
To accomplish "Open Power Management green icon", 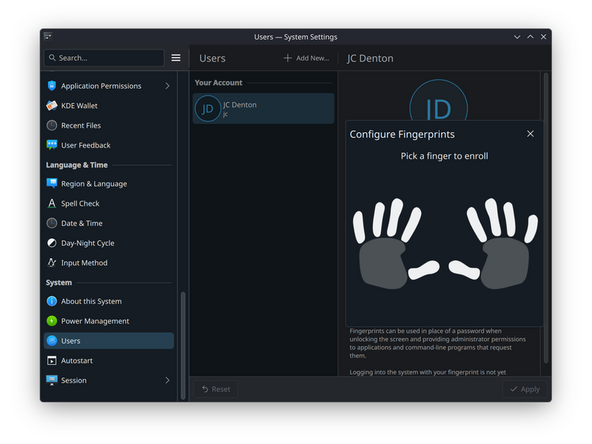I will pyautogui.click(x=52, y=321).
